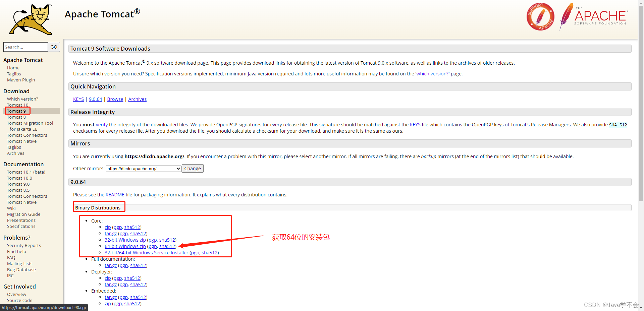
Task: Open Overview under Get Involved
Action: (16, 294)
